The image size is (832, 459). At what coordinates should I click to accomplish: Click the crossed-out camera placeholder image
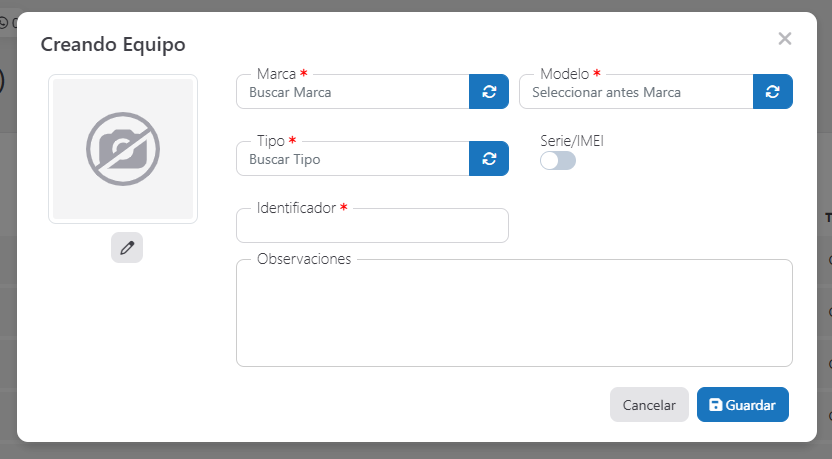(x=123, y=149)
